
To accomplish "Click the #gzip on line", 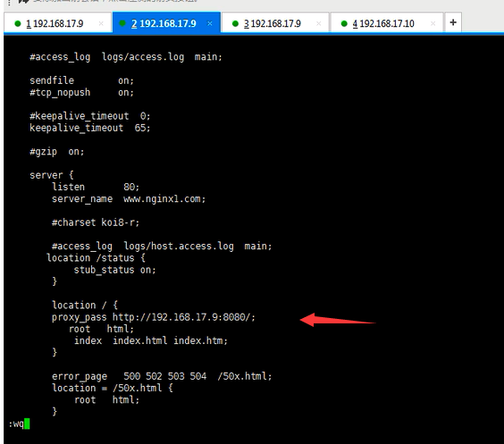I will click(57, 152).
